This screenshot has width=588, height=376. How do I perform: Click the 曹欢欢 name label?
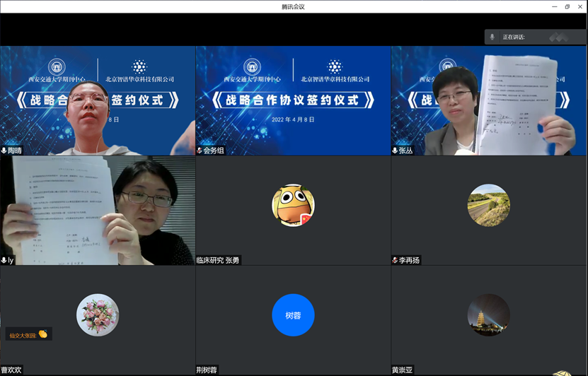click(11, 370)
